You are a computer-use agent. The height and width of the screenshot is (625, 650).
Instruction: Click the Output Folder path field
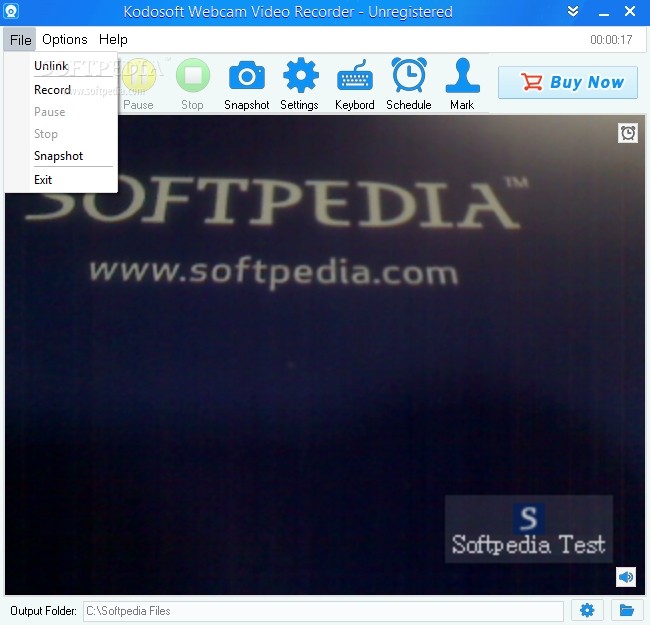coord(323,611)
